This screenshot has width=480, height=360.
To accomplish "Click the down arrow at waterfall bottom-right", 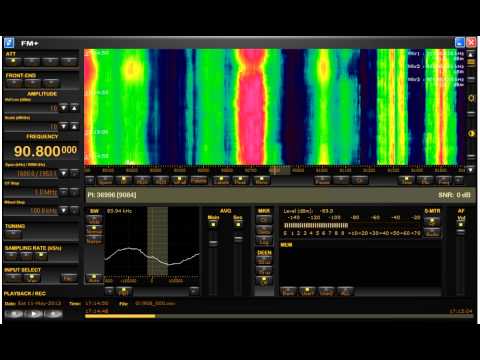I will click(x=470, y=170).
